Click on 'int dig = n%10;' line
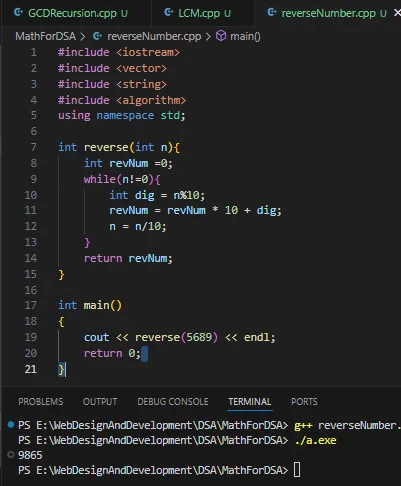 (157, 195)
